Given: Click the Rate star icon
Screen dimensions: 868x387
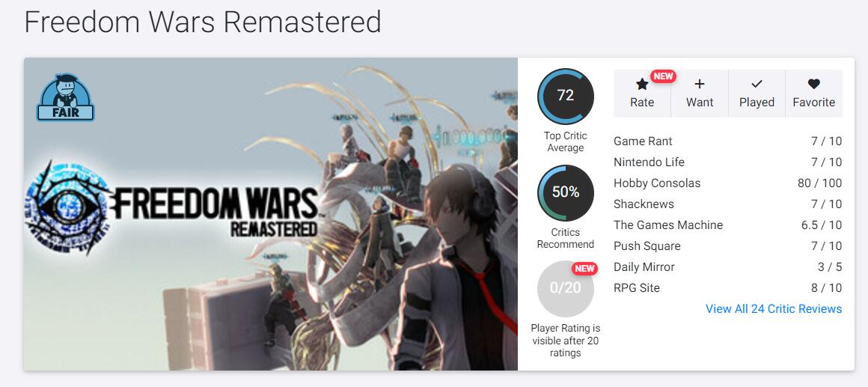Looking at the screenshot, I should 642,85.
